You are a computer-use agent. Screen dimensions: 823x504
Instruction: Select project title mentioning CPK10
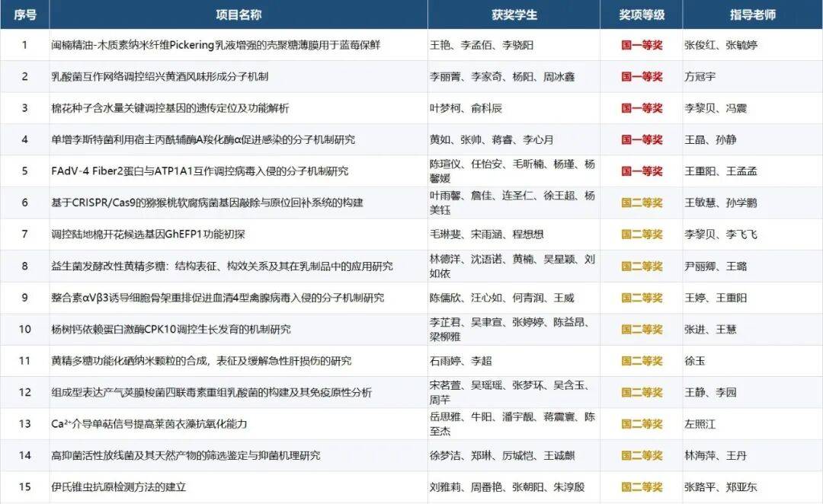point(171,329)
